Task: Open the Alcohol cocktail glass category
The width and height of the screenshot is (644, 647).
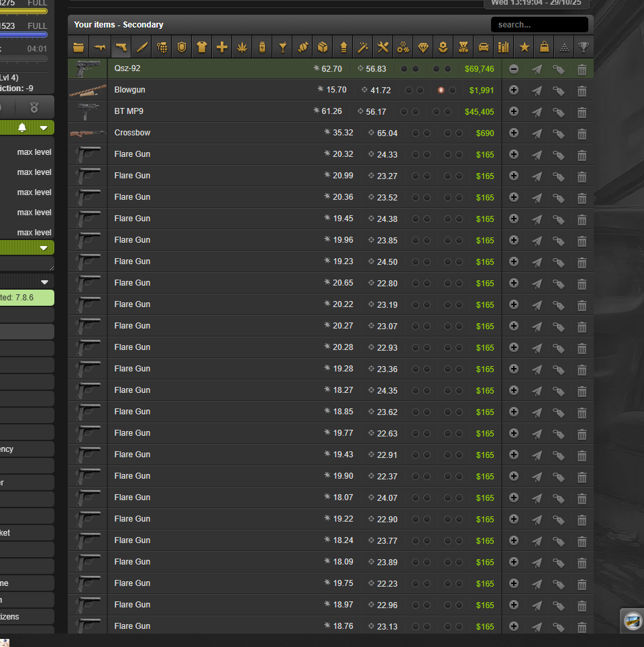Action: [283, 48]
